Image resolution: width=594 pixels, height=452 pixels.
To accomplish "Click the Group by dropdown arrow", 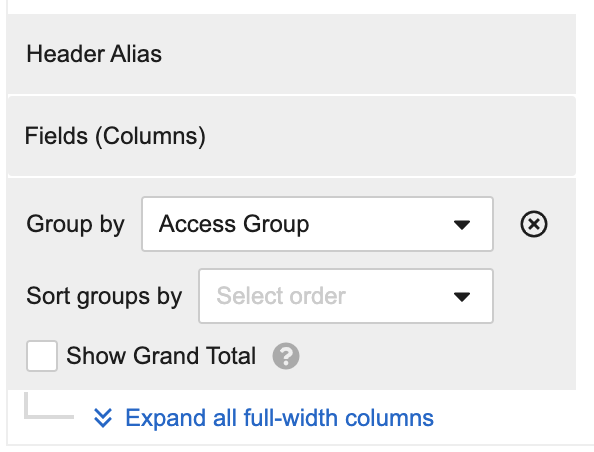I will [x=462, y=225].
